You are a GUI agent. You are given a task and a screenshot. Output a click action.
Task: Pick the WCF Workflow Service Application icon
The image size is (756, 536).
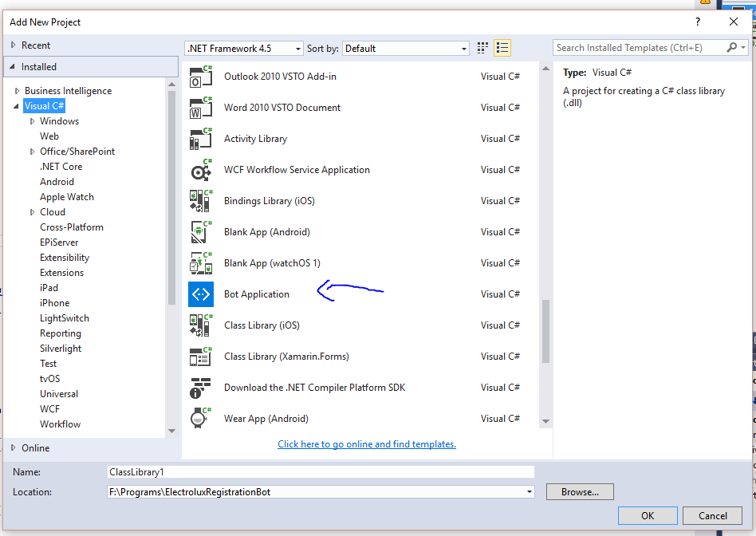[x=201, y=170]
